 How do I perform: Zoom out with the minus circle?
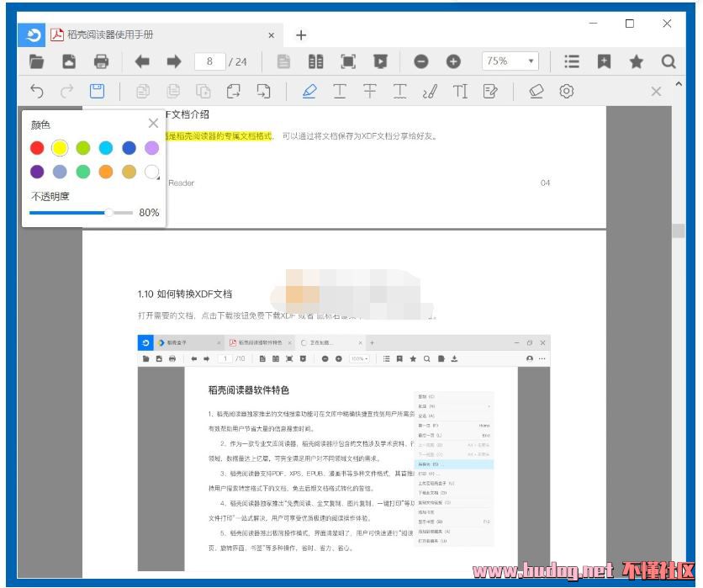point(421,61)
